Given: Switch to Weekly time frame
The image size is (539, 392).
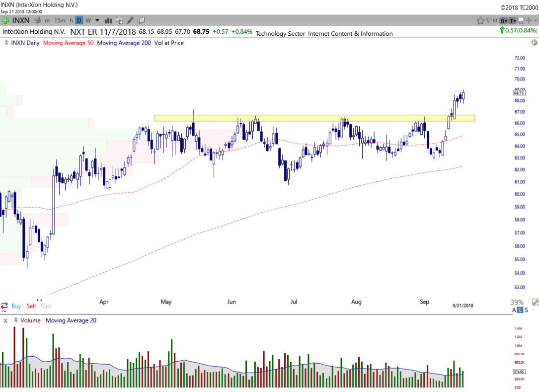Looking at the screenshot, I should click(x=88, y=20).
